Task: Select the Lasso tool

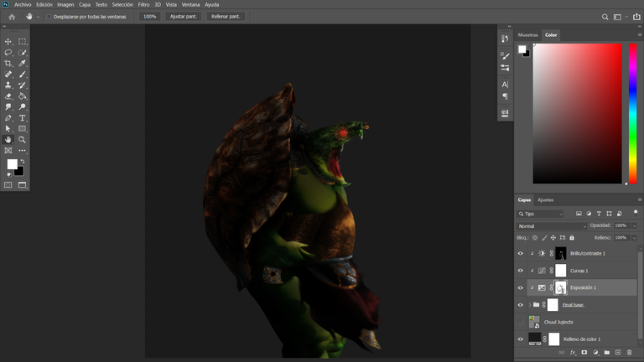Action: point(8,53)
